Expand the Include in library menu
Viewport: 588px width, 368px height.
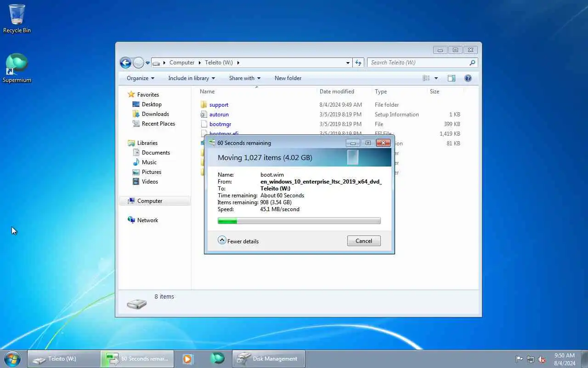click(x=192, y=78)
